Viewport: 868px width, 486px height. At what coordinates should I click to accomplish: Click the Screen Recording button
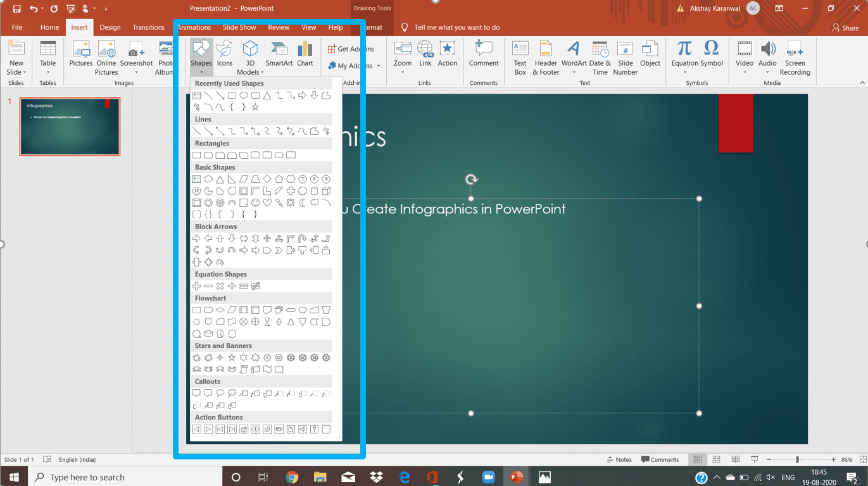point(795,58)
